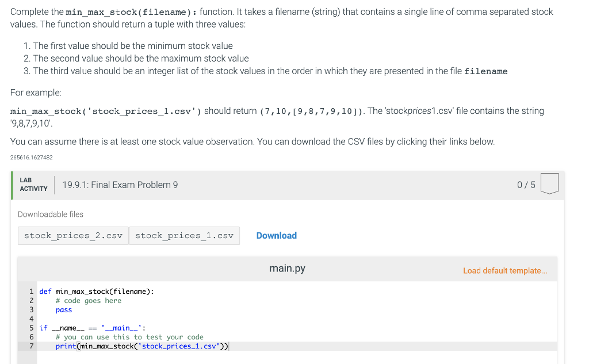This screenshot has width=589, height=364.
Task: Click the '# code goes here' comment line
Action: [88, 301]
